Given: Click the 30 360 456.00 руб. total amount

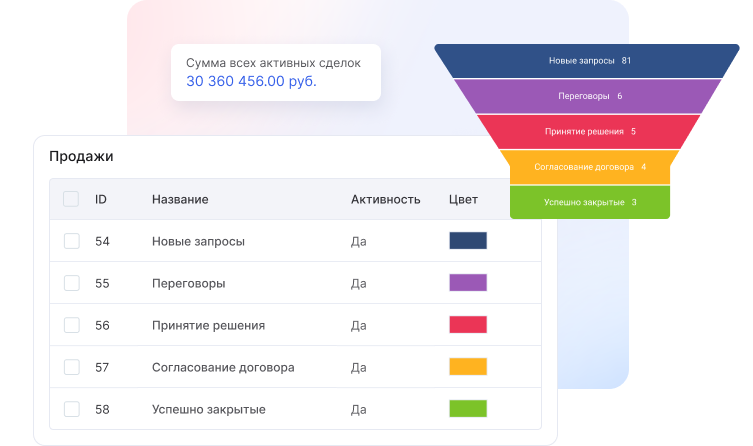Looking at the screenshot, I should [x=251, y=81].
